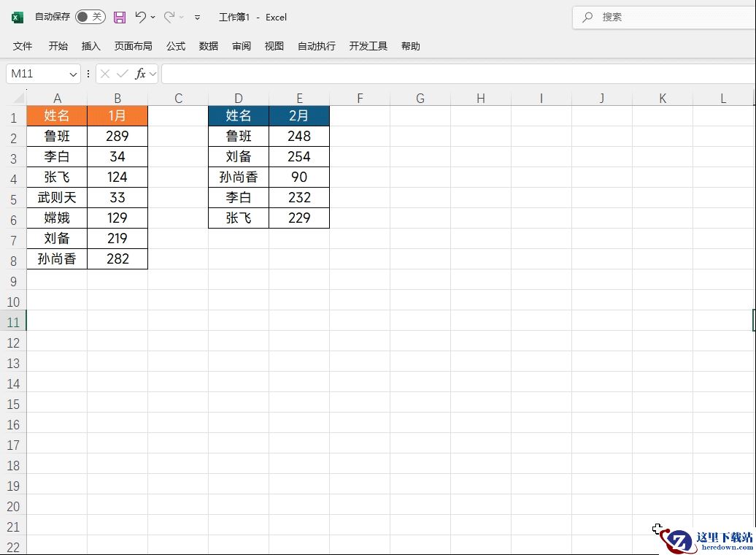The height and width of the screenshot is (555, 756).
Task: Click the Undo arrow icon
Action: [140, 17]
